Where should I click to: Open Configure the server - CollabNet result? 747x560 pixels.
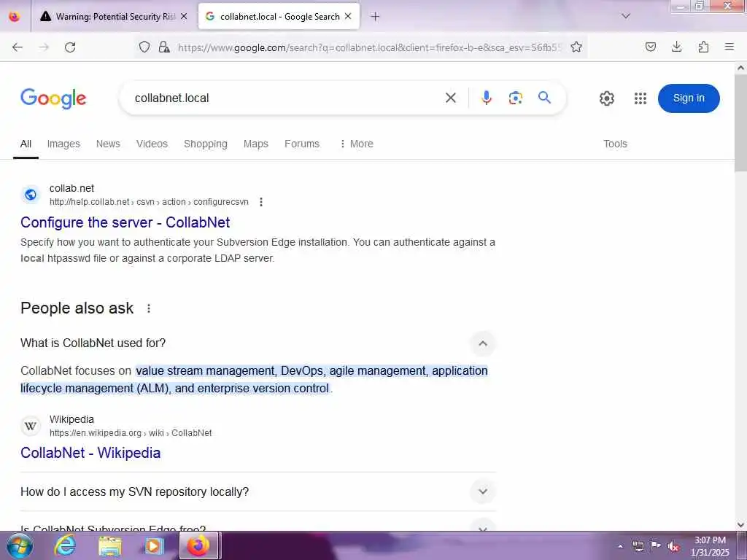pyautogui.click(x=125, y=222)
